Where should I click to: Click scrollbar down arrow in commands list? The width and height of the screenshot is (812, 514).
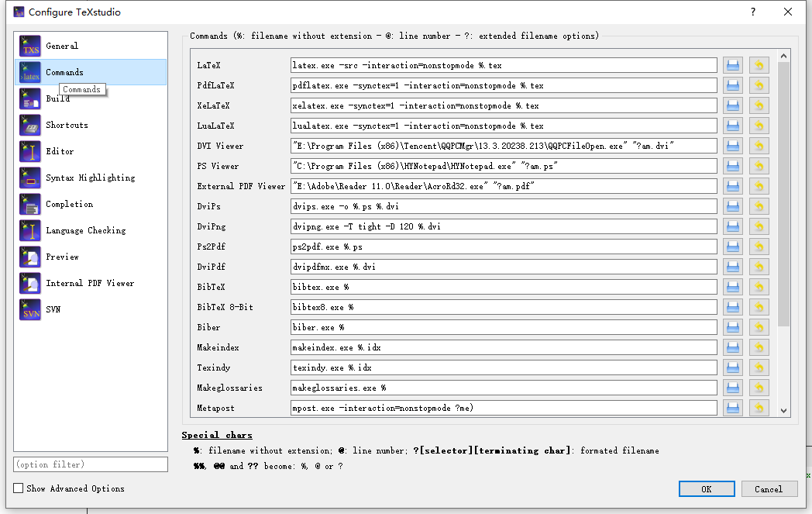(x=783, y=410)
